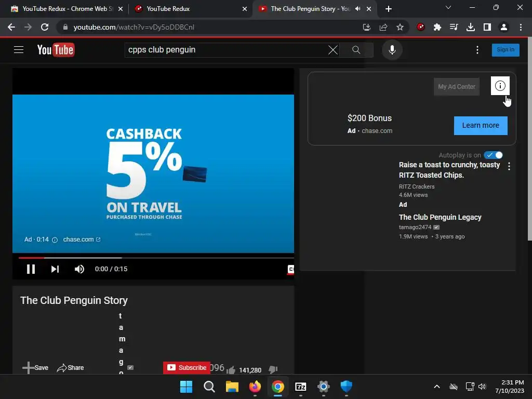This screenshot has width=532, height=399.
Task: Launch Firefox from taskbar
Action: coord(255,387)
